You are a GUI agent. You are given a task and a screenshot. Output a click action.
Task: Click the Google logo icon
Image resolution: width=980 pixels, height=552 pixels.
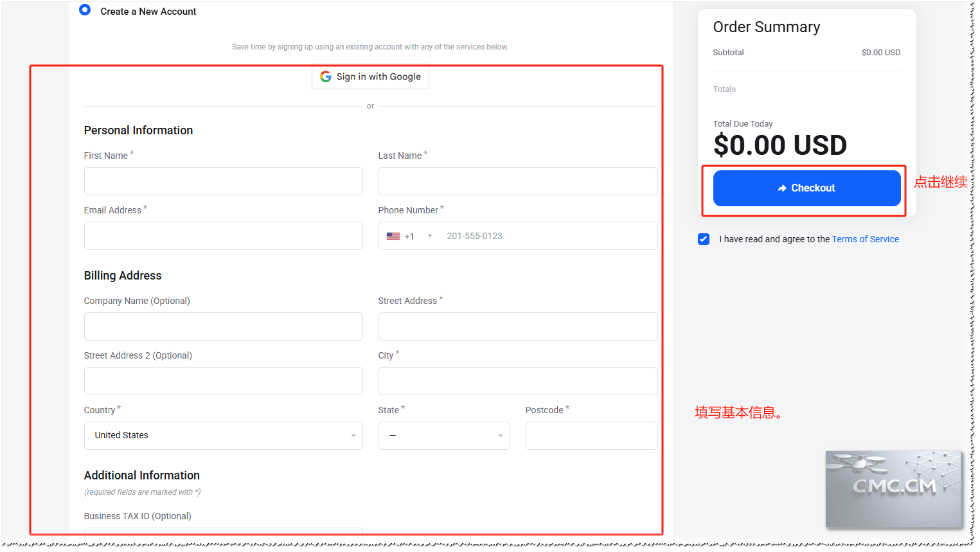(326, 76)
